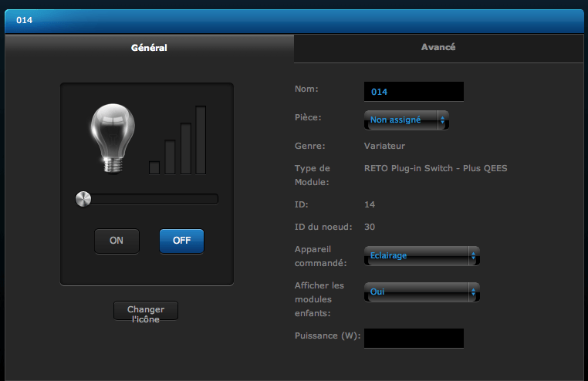This screenshot has height=381, width=588.
Task: Open the Avancé tab
Action: [x=438, y=48]
